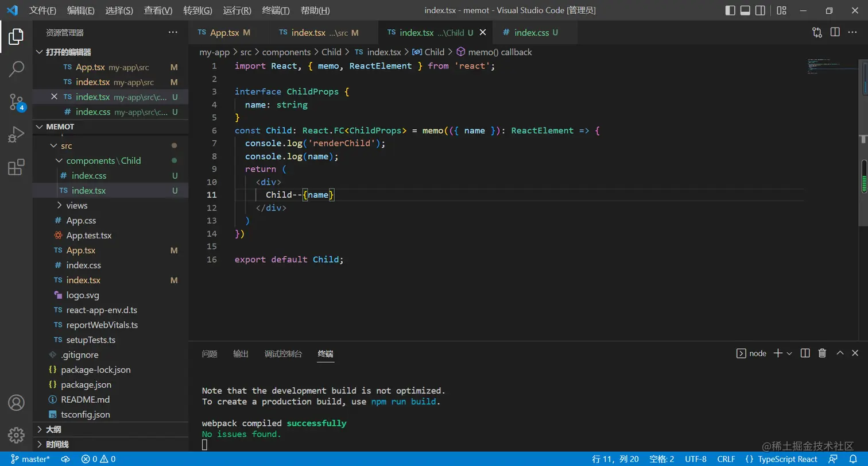Click the explorer Views and More Actions ellipsis
The height and width of the screenshot is (466, 868).
tap(173, 33)
